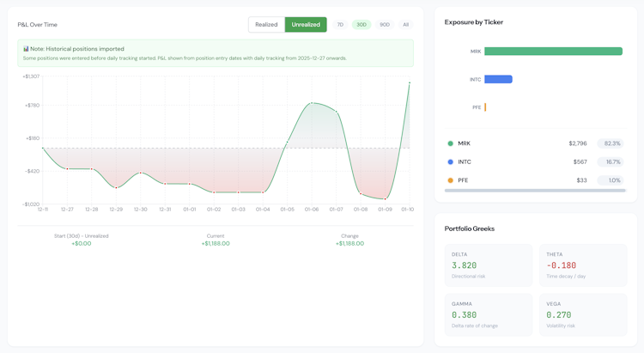Click the 01-06 peak data point
644x353 pixels.
[x=312, y=103]
